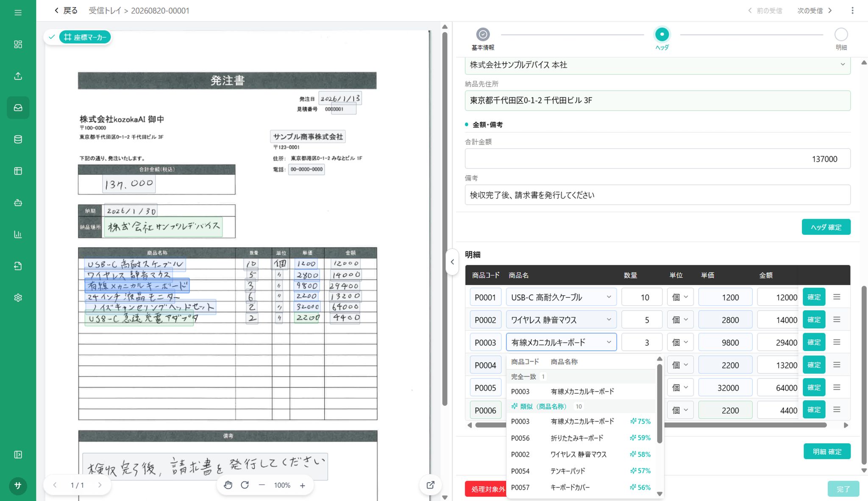
Task: Rotate the document with the rotate icon
Action: pyautogui.click(x=245, y=485)
